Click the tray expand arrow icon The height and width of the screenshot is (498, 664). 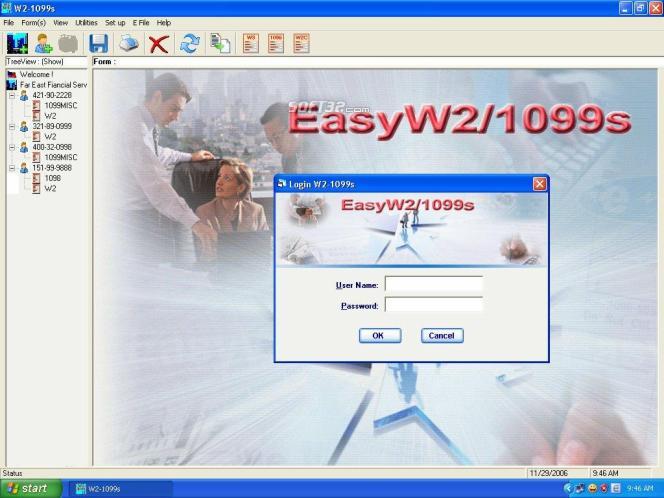coord(568,489)
